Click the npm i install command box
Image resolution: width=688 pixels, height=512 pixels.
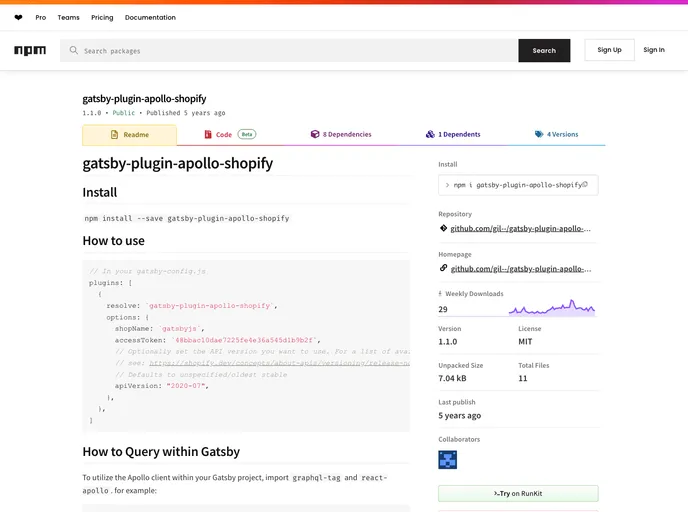518,185
